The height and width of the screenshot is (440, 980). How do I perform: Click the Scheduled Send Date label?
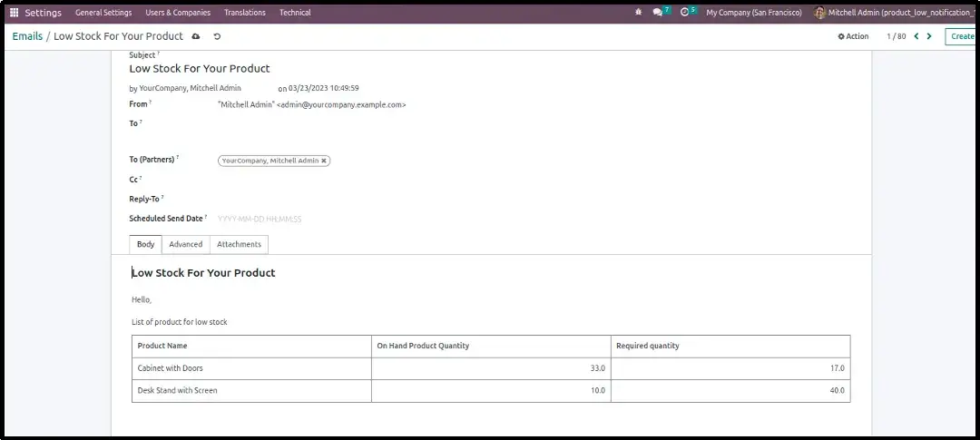coord(166,219)
